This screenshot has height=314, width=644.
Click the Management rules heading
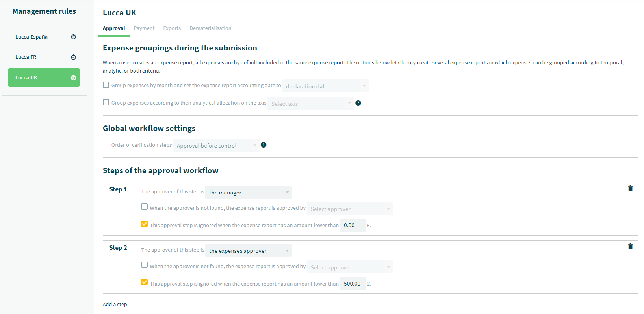point(44,11)
